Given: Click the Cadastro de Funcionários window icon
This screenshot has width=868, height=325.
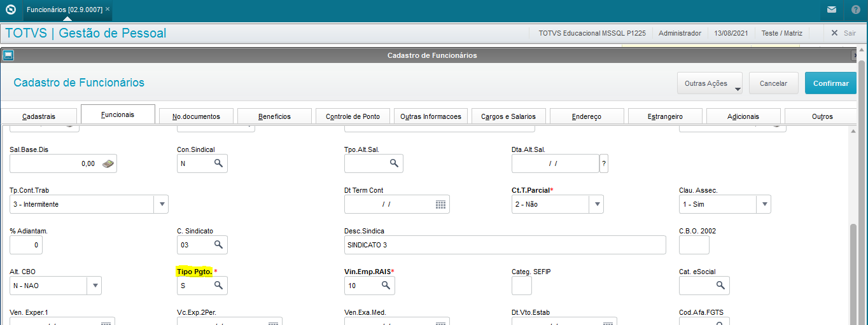Looking at the screenshot, I should coord(8,55).
